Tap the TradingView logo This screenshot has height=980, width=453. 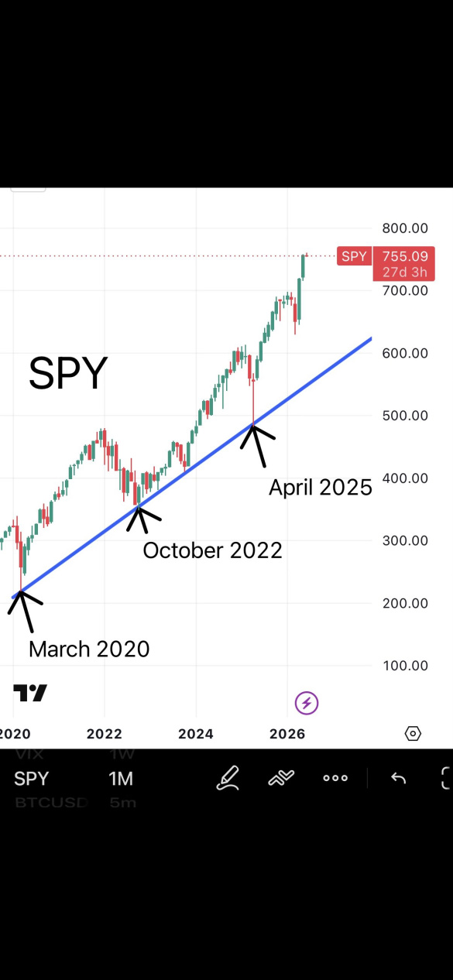coord(30,693)
